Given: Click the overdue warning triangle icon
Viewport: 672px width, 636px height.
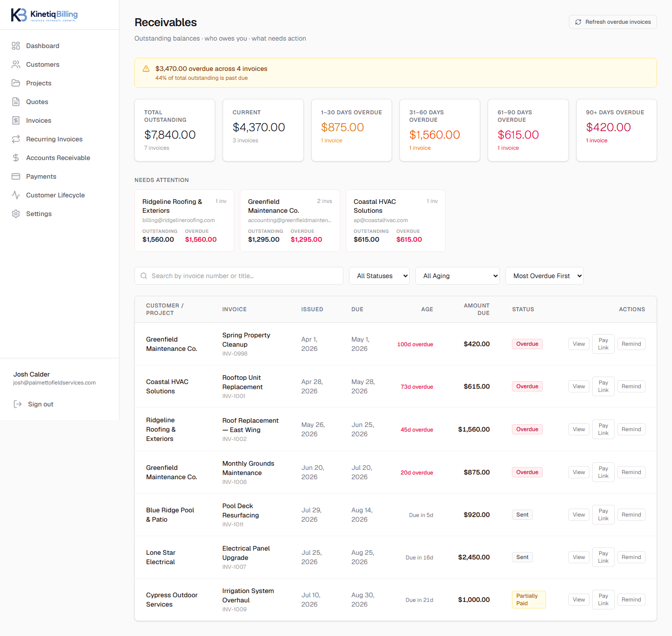Looking at the screenshot, I should (146, 69).
